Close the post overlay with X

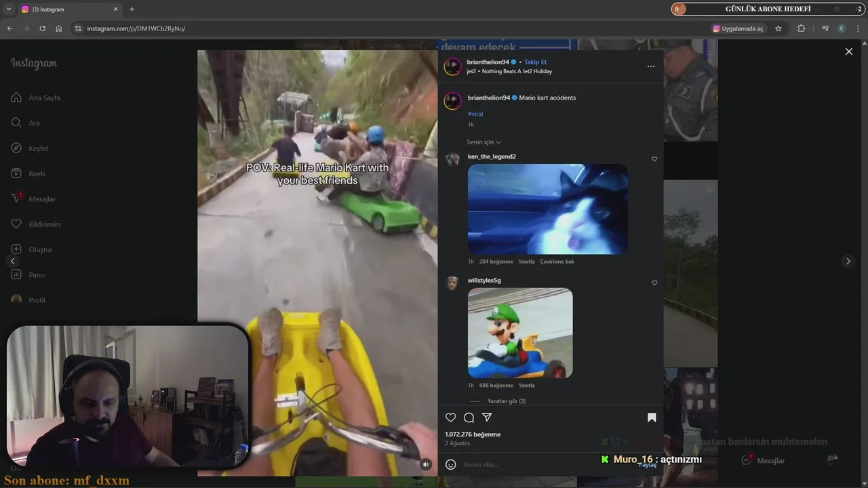[x=848, y=52]
